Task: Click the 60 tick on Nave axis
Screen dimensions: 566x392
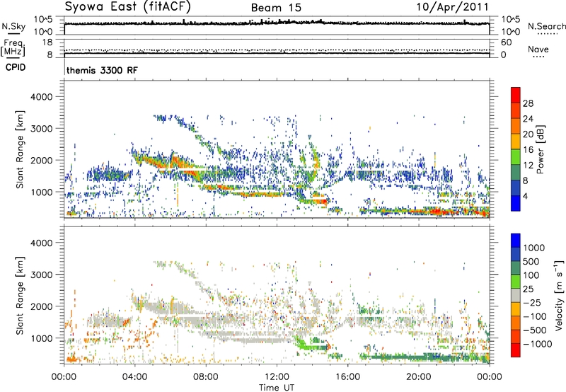Action: tap(506, 42)
